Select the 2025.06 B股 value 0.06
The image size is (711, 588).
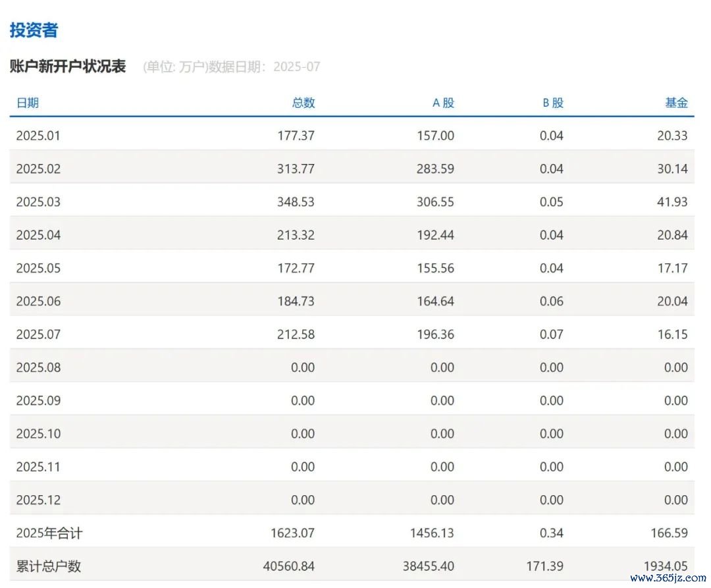pyautogui.click(x=551, y=302)
